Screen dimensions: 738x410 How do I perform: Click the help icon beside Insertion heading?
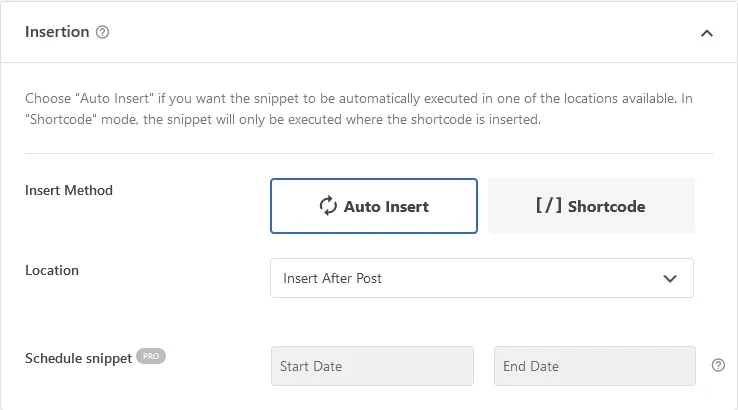102,32
